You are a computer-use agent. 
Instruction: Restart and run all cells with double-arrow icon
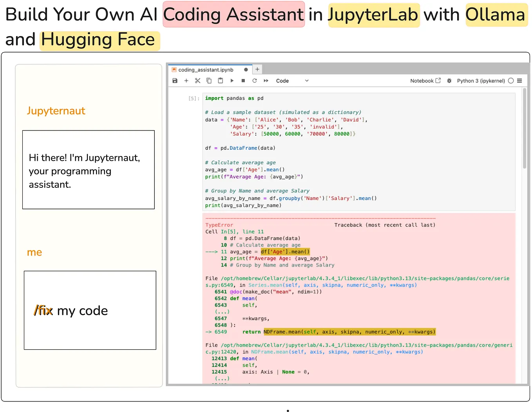coord(266,80)
